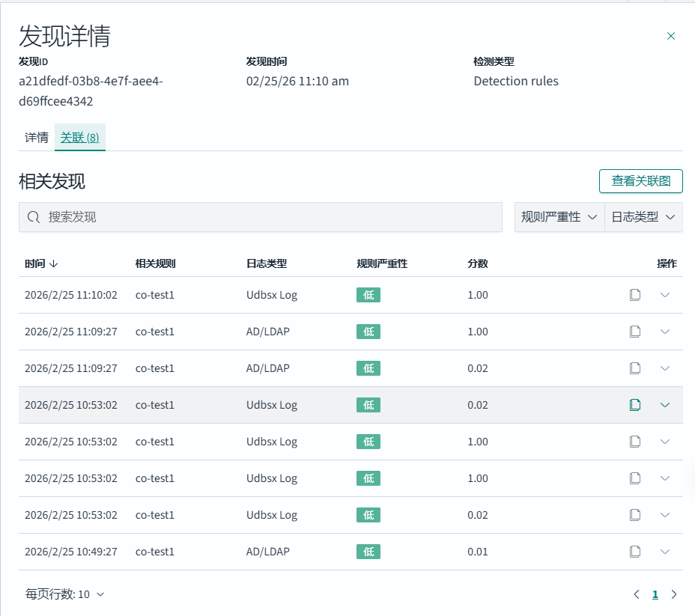The width and height of the screenshot is (695, 616).
Task: Go to the next page using the right arrow
Action: pyautogui.click(x=674, y=594)
